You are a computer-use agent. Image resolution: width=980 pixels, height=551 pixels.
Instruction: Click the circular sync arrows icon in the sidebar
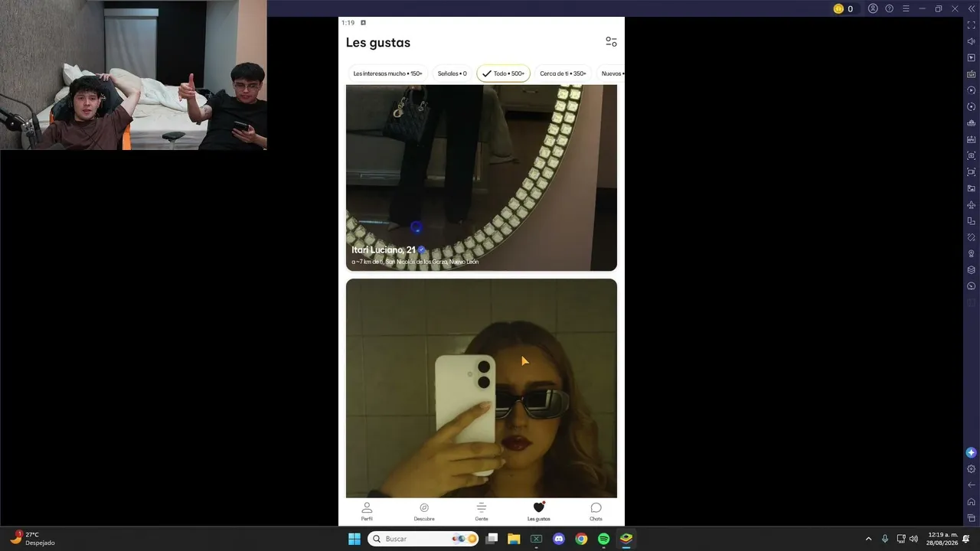click(x=972, y=106)
